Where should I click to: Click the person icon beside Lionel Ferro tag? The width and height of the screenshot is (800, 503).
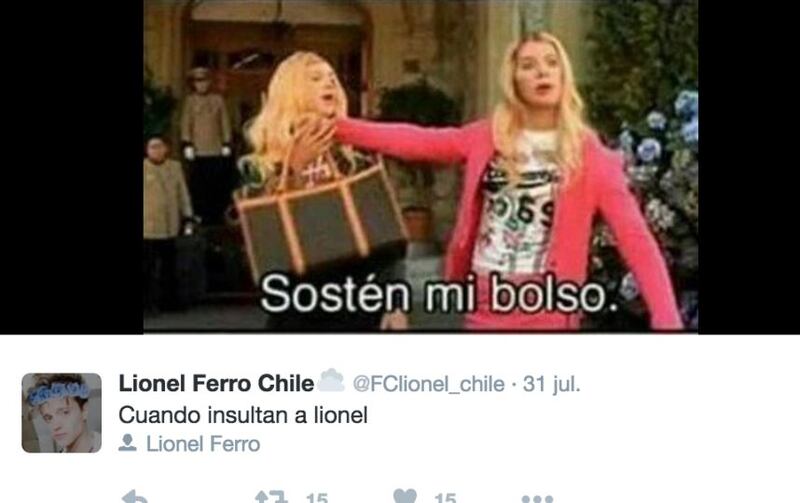128,443
